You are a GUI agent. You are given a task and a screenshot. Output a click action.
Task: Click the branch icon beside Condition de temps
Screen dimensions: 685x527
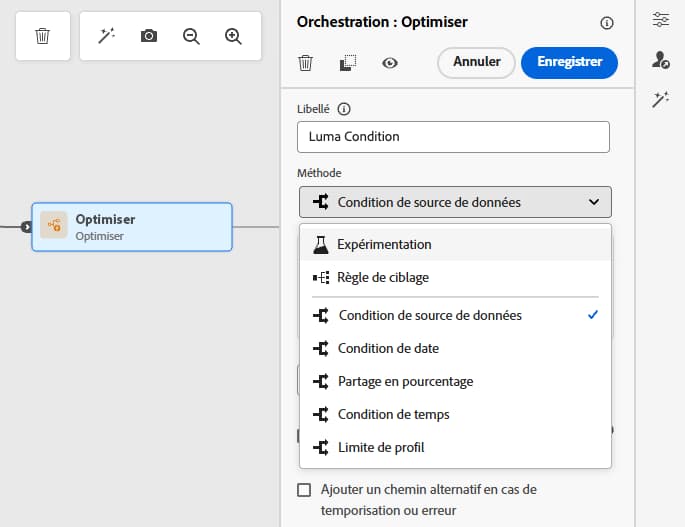(x=321, y=414)
